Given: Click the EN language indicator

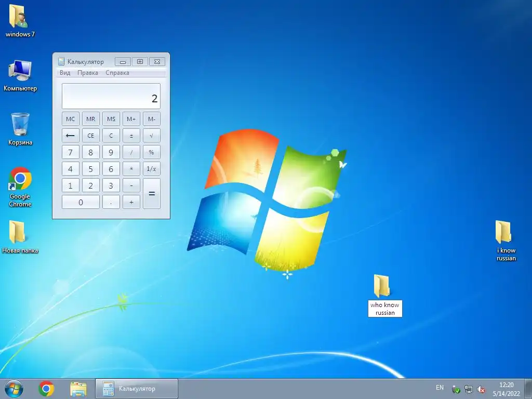Looking at the screenshot, I should (x=440, y=388).
